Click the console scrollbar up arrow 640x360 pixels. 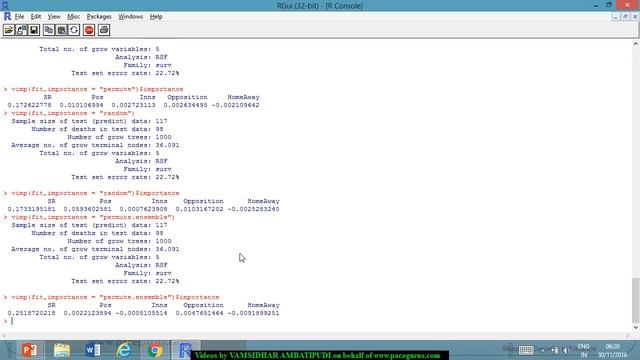(636, 43)
